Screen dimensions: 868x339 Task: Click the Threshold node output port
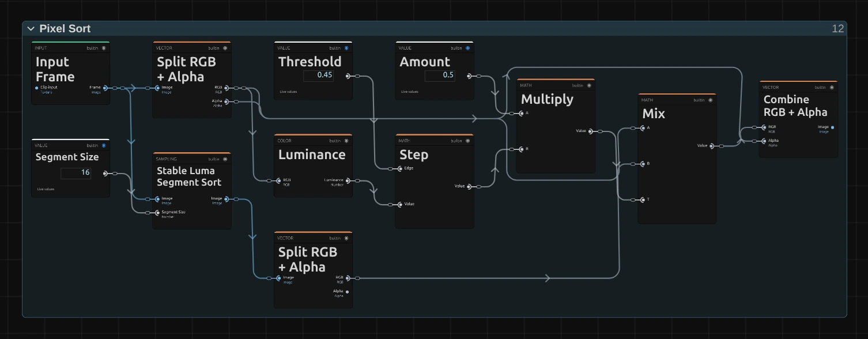[348, 76]
